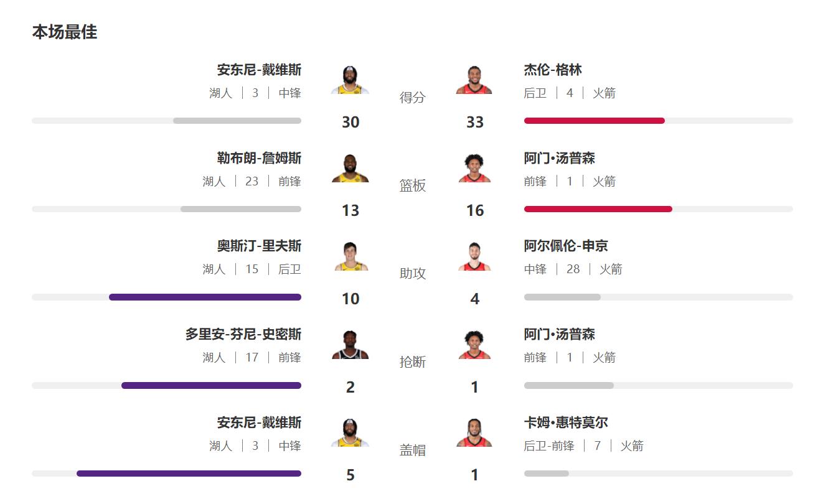Click 勒布朗-詹姆斯's player headshot
The width and height of the screenshot is (828, 504).
point(350,168)
